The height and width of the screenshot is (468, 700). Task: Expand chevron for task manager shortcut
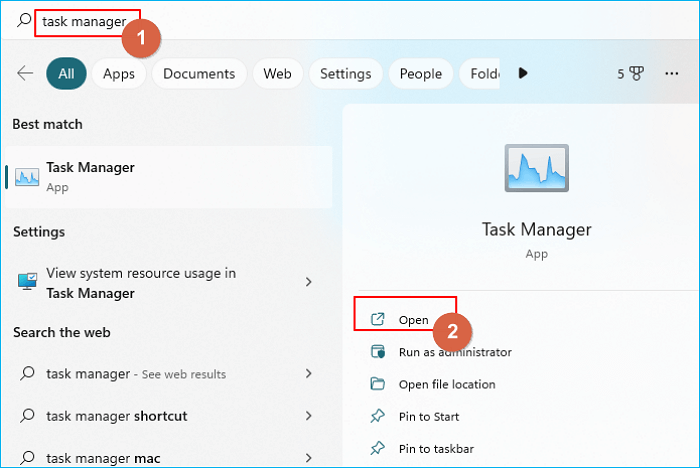308,416
